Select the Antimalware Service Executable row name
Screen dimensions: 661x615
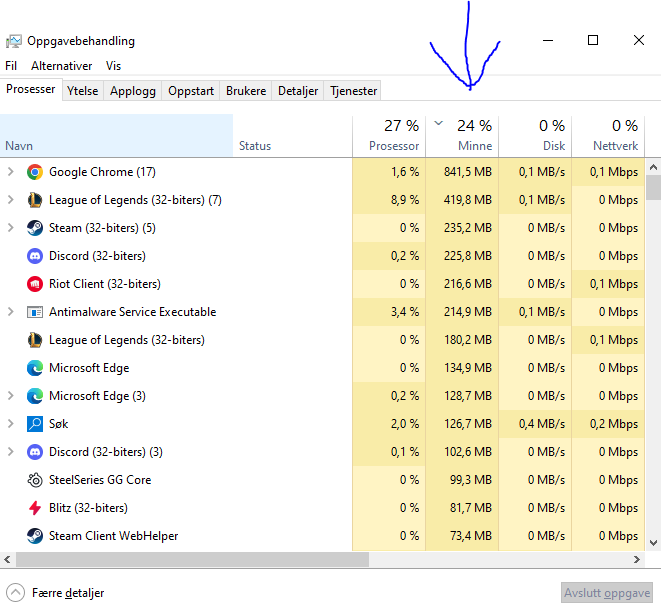[x=132, y=312]
